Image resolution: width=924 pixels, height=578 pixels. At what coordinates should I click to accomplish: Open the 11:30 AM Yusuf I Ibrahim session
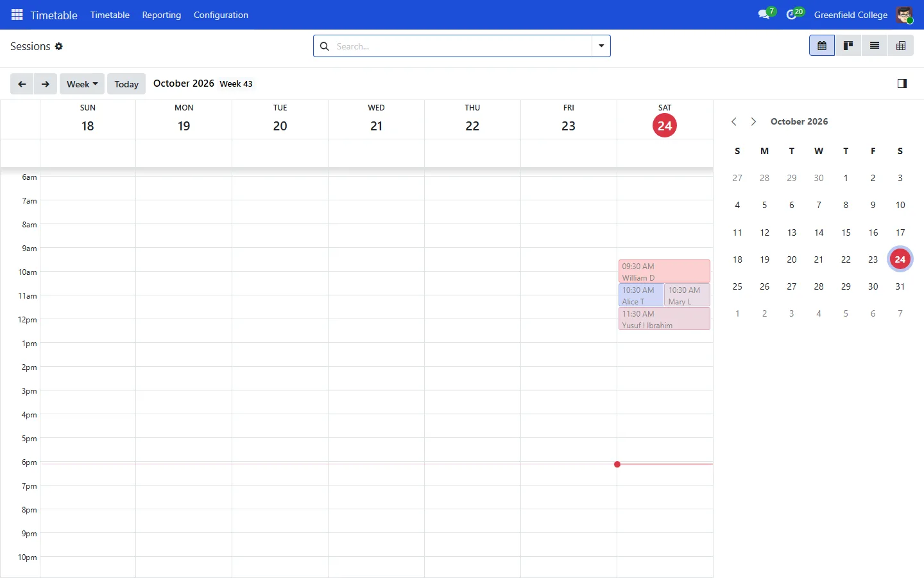[x=664, y=319]
